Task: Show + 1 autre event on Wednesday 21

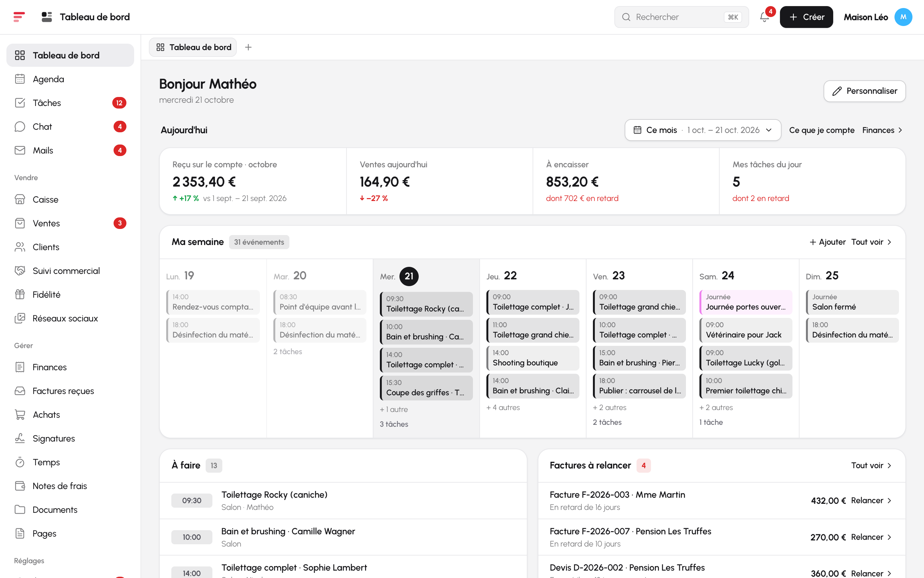Action: (x=394, y=409)
